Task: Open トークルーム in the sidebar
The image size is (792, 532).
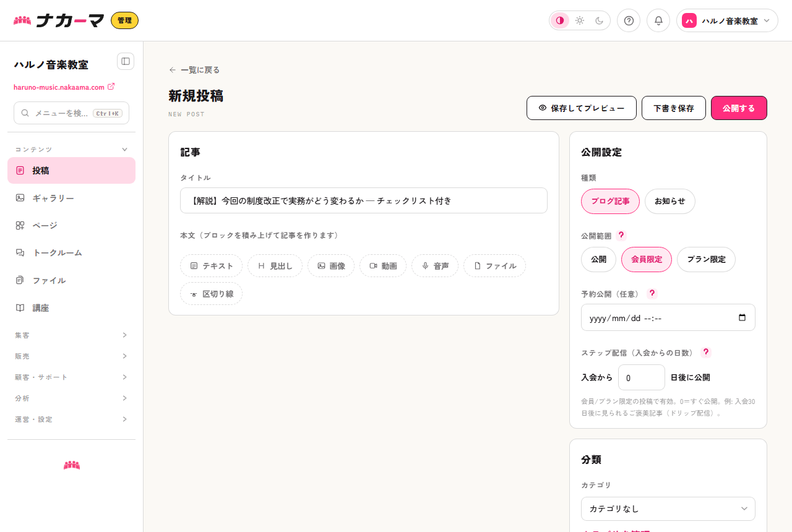Action: click(x=71, y=252)
